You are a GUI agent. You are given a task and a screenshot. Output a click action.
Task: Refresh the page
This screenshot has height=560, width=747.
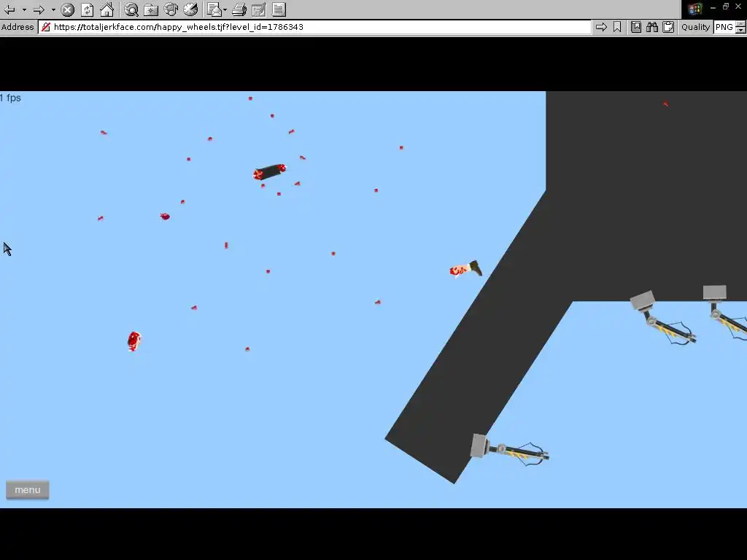point(88,9)
